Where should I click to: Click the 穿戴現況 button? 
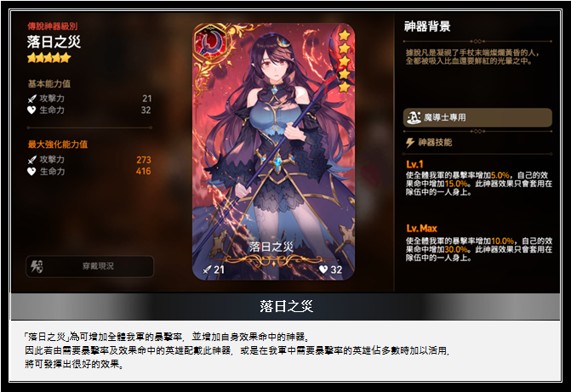pos(89,266)
